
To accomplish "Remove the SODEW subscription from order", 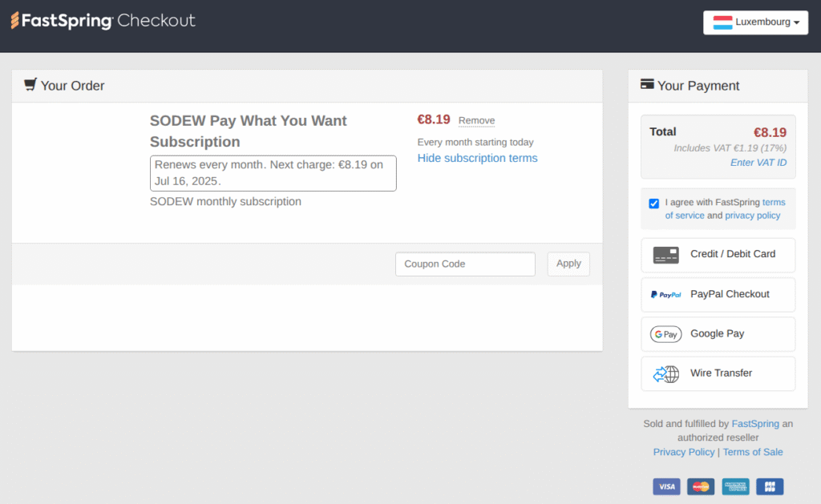I will (476, 120).
